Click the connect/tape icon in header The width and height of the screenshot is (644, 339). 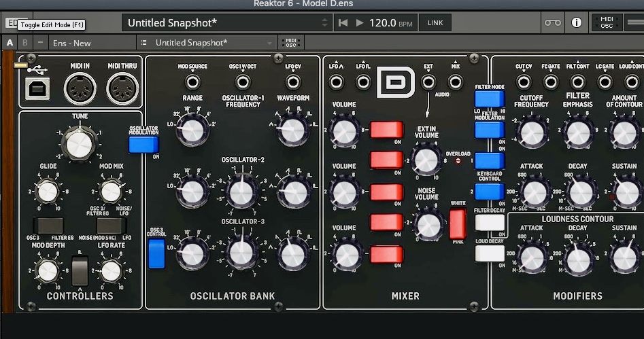[x=552, y=22]
